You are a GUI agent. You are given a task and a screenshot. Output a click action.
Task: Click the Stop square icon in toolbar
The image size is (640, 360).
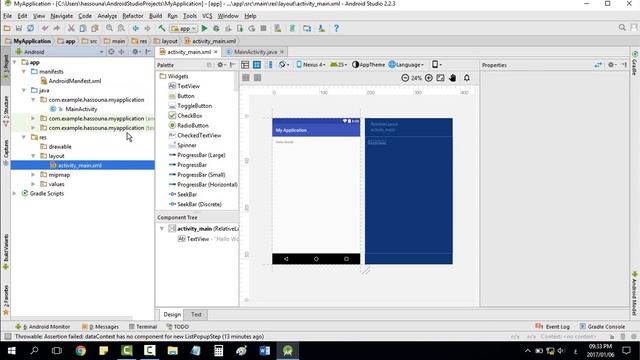tap(264, 28)
